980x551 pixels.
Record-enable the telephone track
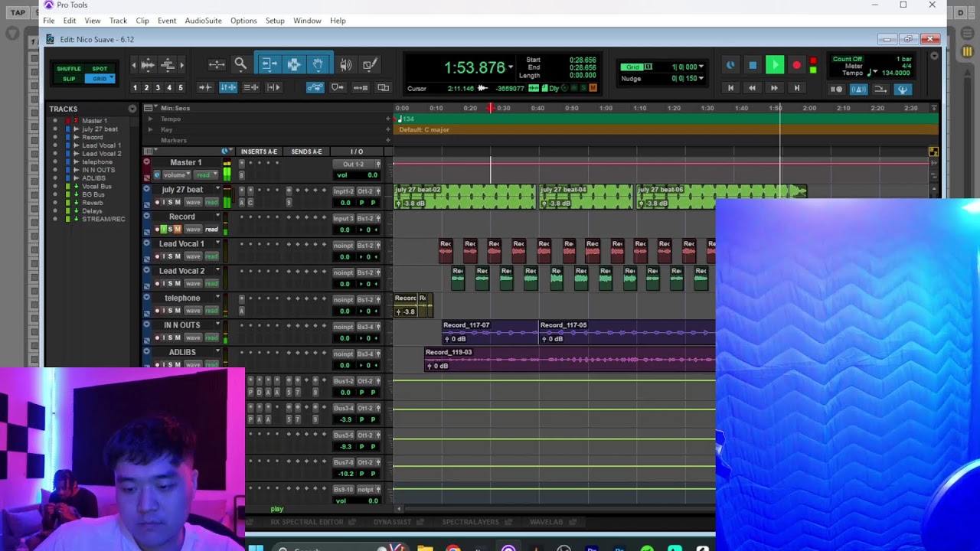157,311
